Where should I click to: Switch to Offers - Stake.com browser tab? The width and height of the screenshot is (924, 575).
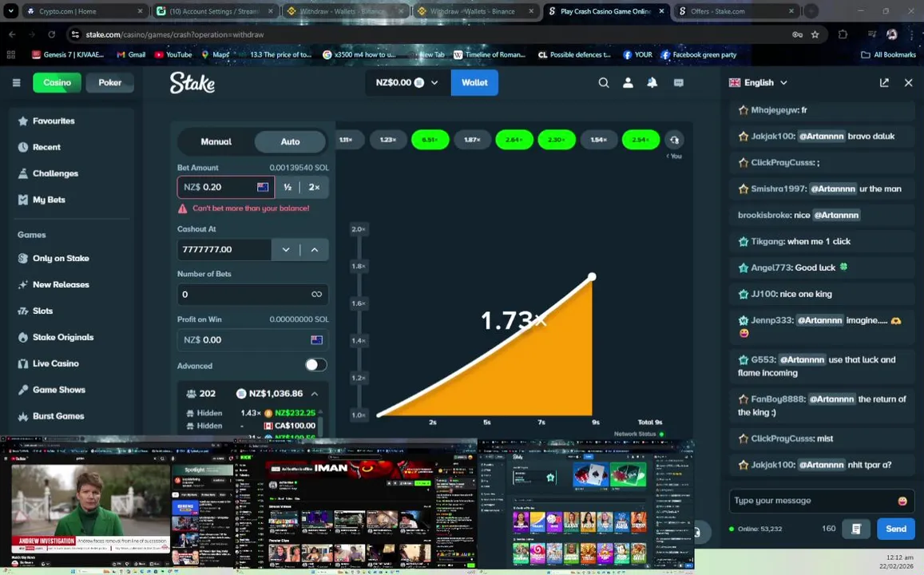click(736, 11)
